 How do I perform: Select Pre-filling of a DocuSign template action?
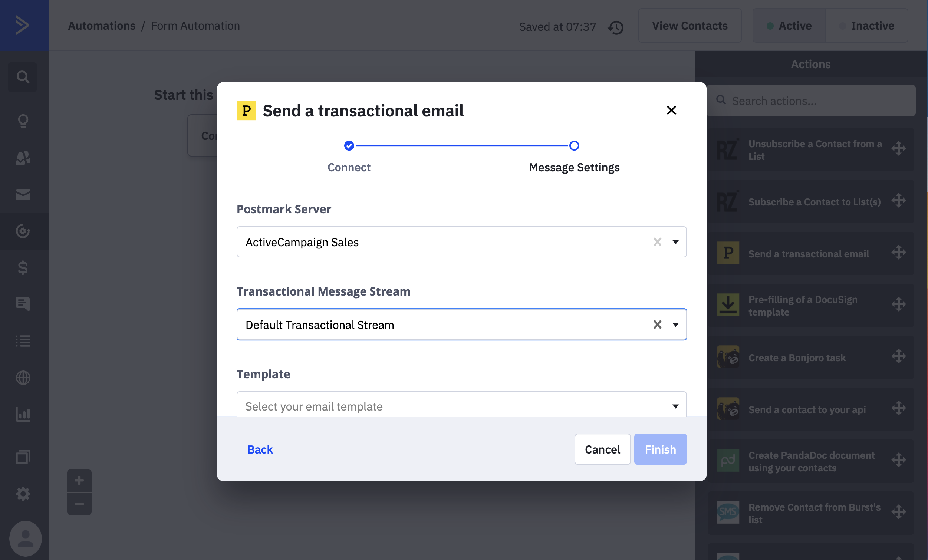[x=811, y=305]
